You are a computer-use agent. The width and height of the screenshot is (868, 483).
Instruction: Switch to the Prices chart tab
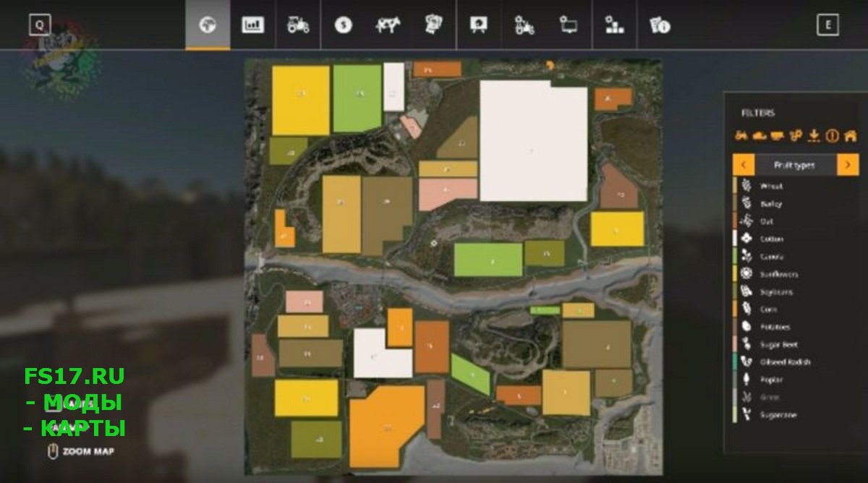pos(252,25)
